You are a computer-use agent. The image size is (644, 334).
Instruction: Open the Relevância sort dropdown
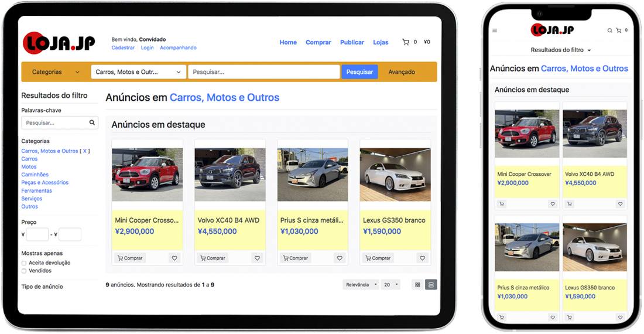point(361,285)
